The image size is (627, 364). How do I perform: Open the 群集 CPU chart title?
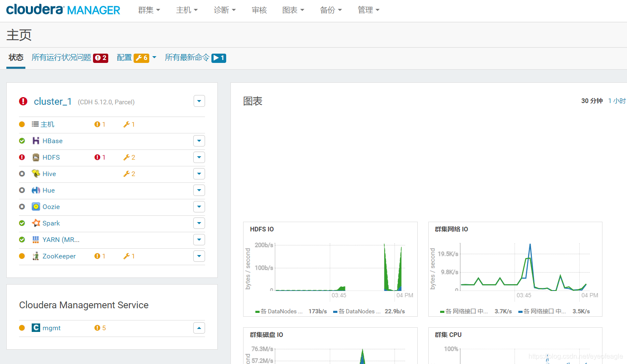point(448,335)
